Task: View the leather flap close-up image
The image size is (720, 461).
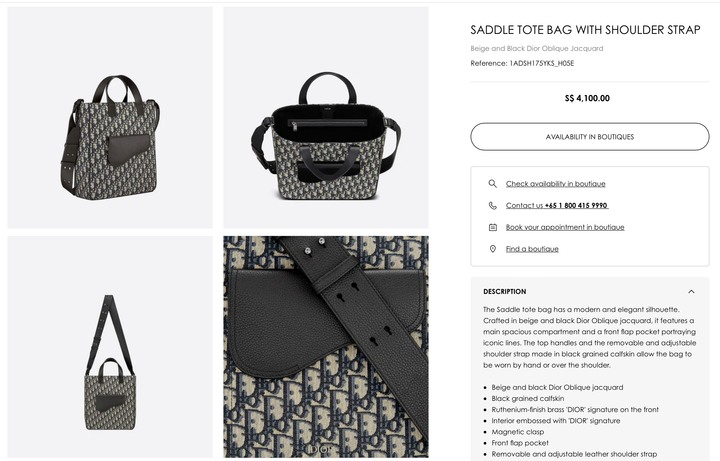Action: click(x=326, y=347)
